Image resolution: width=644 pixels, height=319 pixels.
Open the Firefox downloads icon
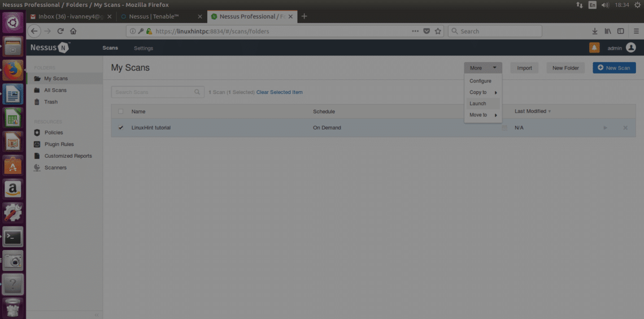pos(595,31)
